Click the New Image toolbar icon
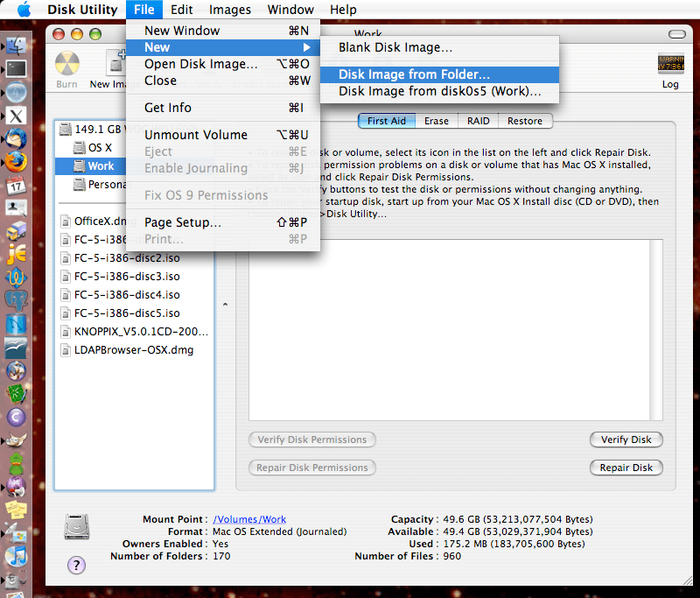This screenshot has height=598, width=700. pyautogui.click(x=115, y=64)
